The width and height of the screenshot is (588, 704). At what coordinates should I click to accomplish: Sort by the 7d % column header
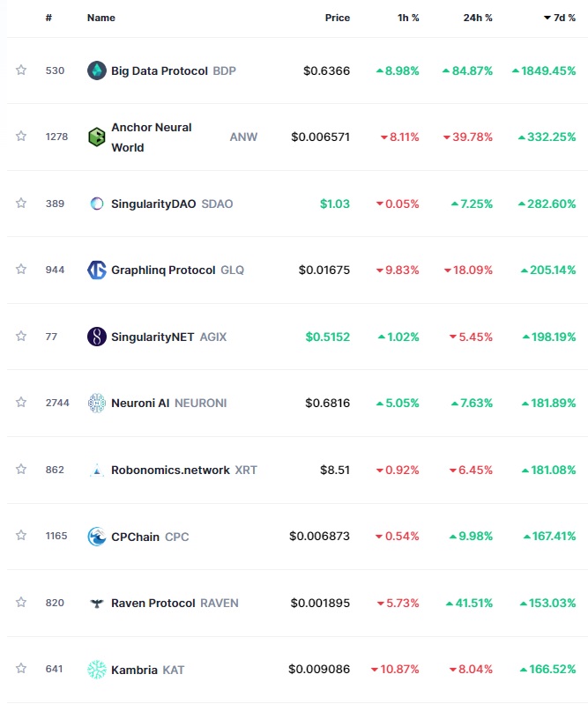(560, 18)
